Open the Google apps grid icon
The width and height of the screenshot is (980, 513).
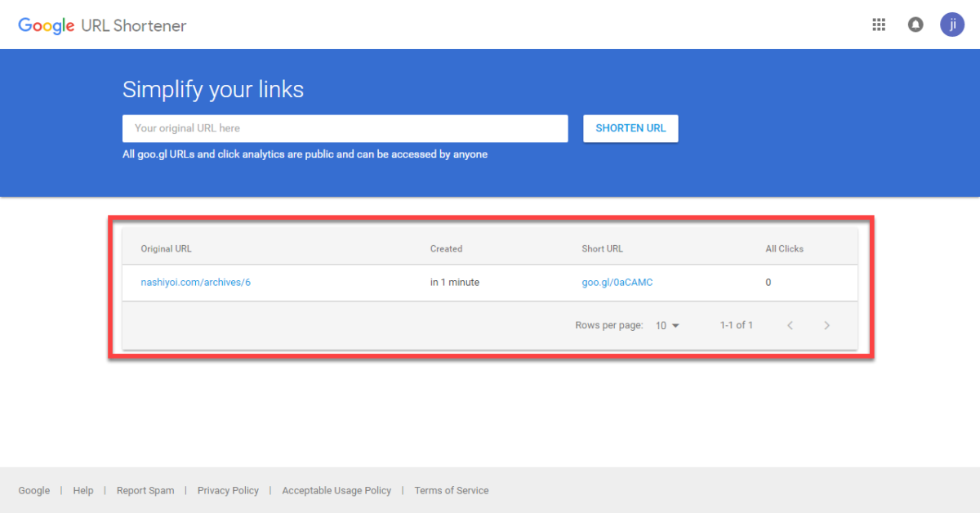point(879,25)
